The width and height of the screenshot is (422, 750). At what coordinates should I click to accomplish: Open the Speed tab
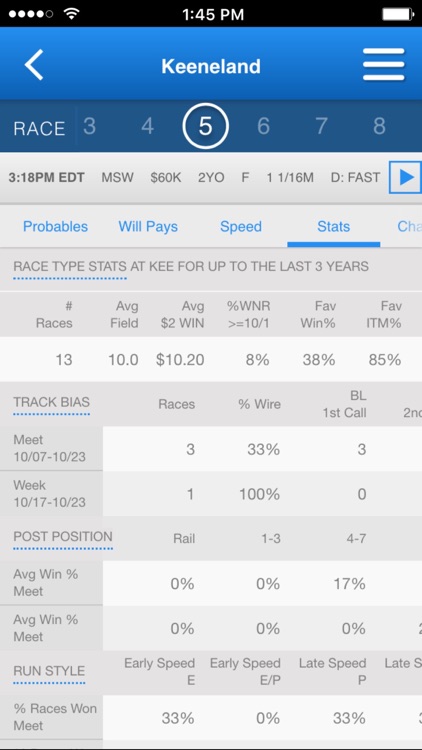(x=241, y=226)
